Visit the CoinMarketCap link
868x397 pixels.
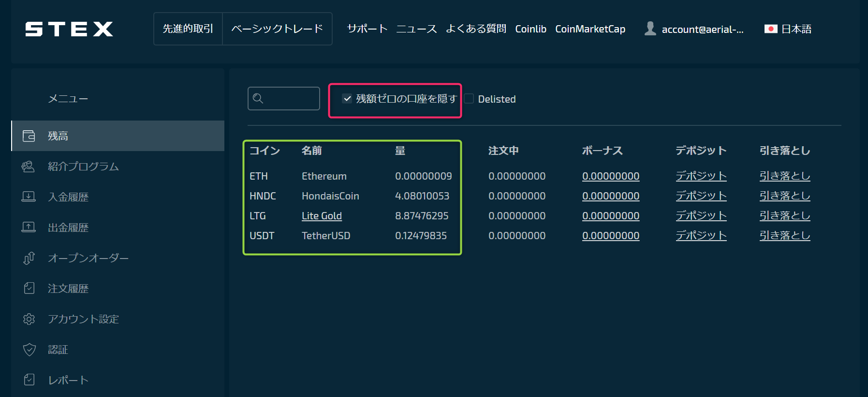tap(590, 29)
